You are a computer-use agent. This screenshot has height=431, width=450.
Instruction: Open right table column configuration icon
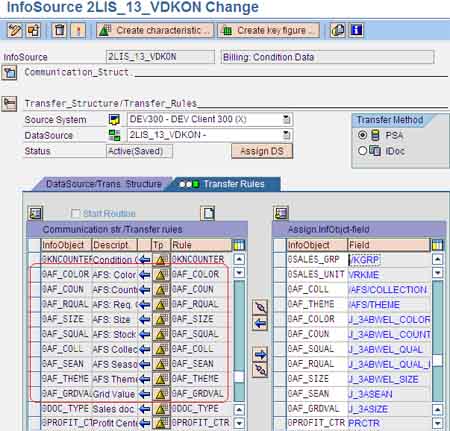(x=437, y=245)
